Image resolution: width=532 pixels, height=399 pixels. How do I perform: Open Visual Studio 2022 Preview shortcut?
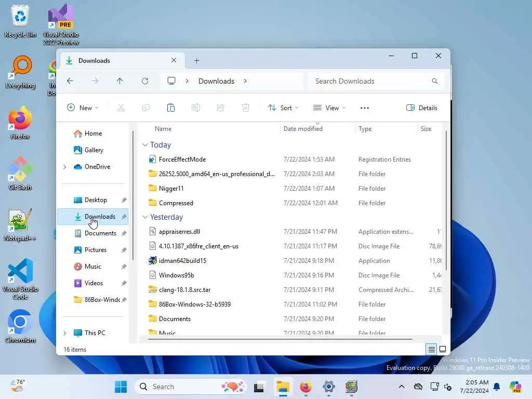point(61,24)
